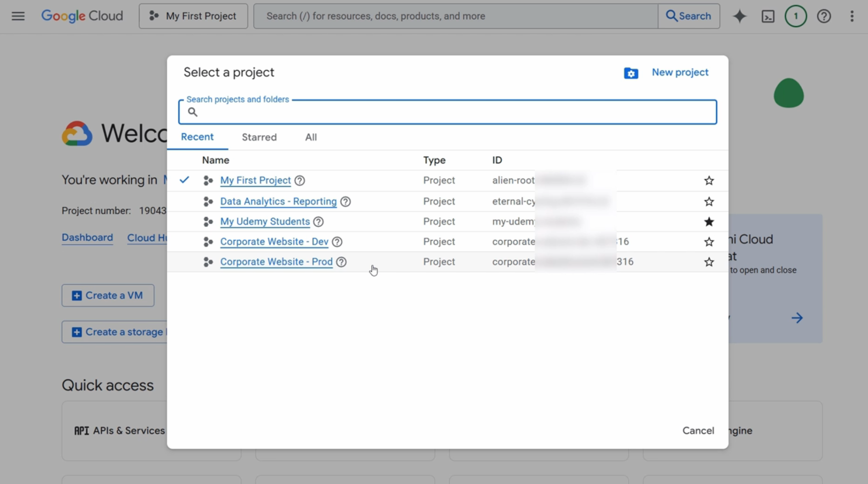
Task: Click help icon next to My First Project
Action: [300, 181]
